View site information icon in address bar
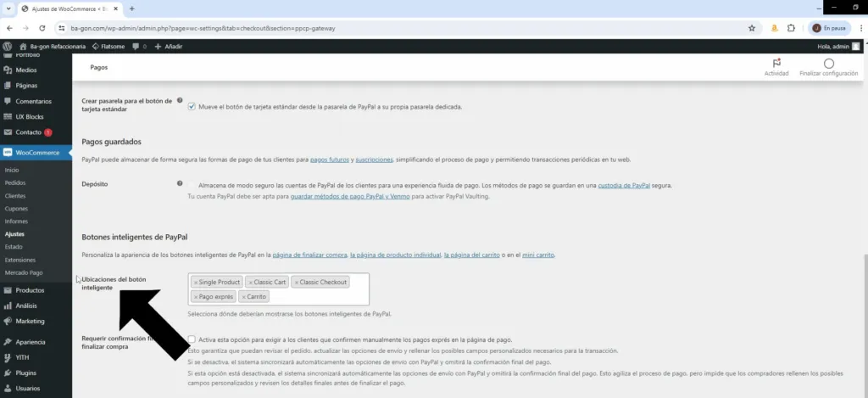 [x=62, y=28]
